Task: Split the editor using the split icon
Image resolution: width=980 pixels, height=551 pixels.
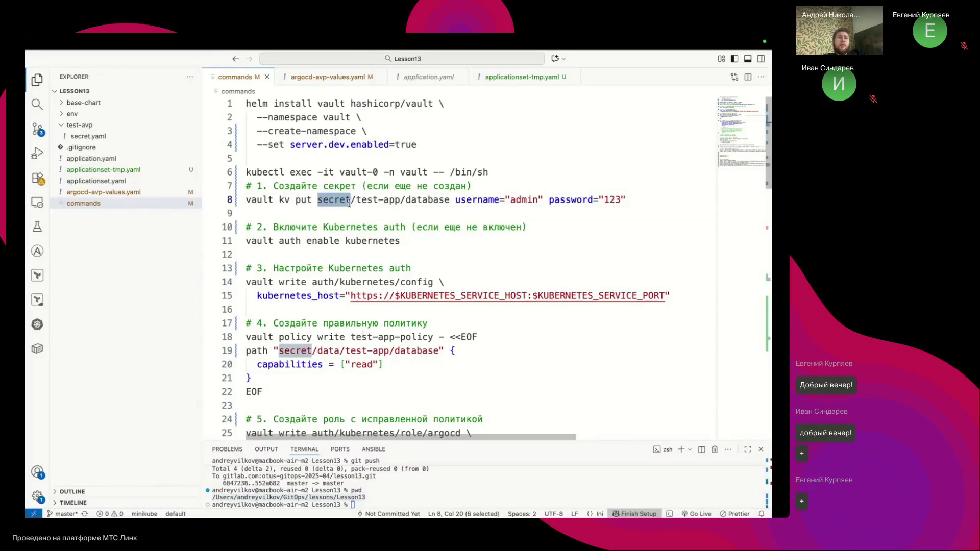Action: pyautogui.click(x=748, y=77)
